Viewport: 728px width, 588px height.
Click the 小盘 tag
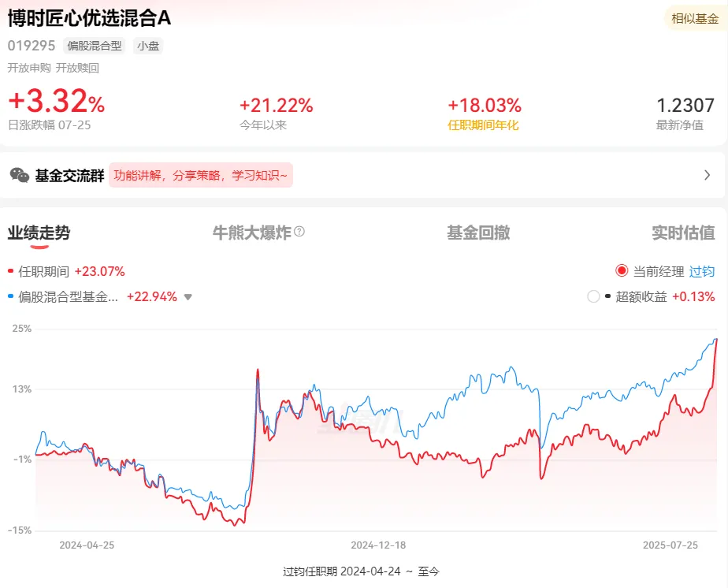click(x=148, y=46)
